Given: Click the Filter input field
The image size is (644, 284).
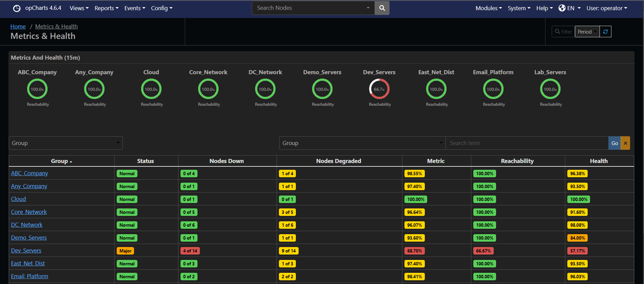Looking at the screenshot, I should [x=563, y=32].
